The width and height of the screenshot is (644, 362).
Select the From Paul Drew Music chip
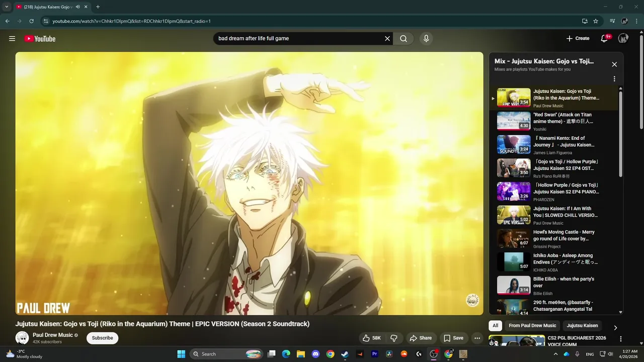[532, 326]
